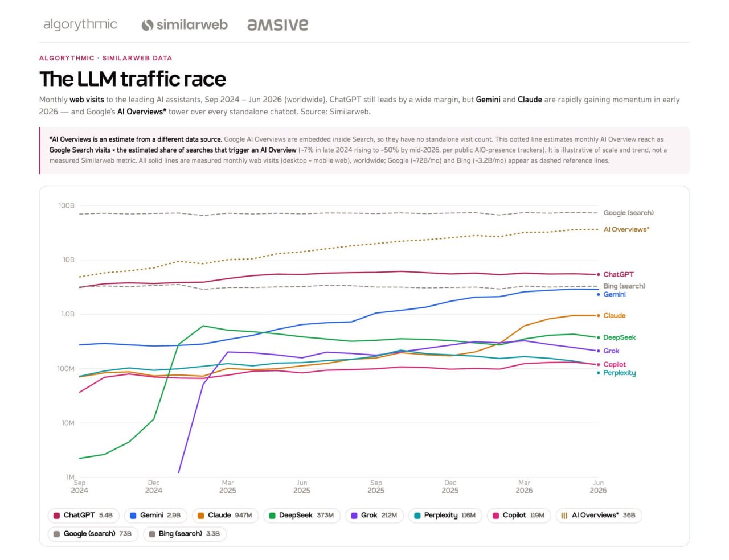Toggle the DeepSeek 373M legend chip

302,516
